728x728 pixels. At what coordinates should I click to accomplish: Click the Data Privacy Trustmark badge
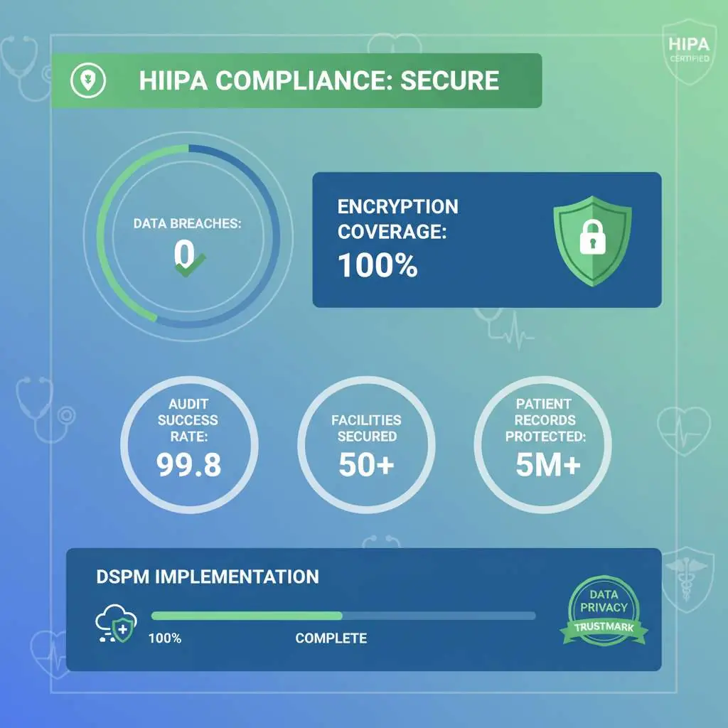[604, 611]
